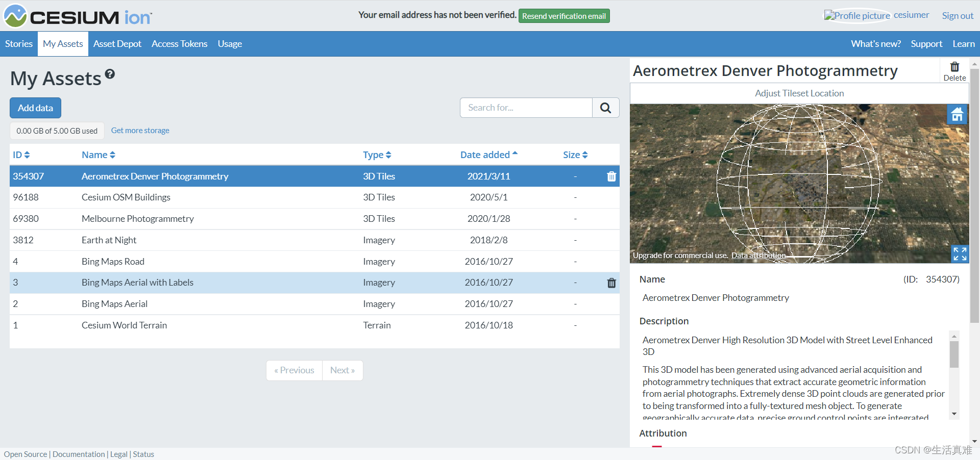The height and width of the screenshot is (460, 980).
Task: Open the Learn menu item
Action: coord(964,44)
